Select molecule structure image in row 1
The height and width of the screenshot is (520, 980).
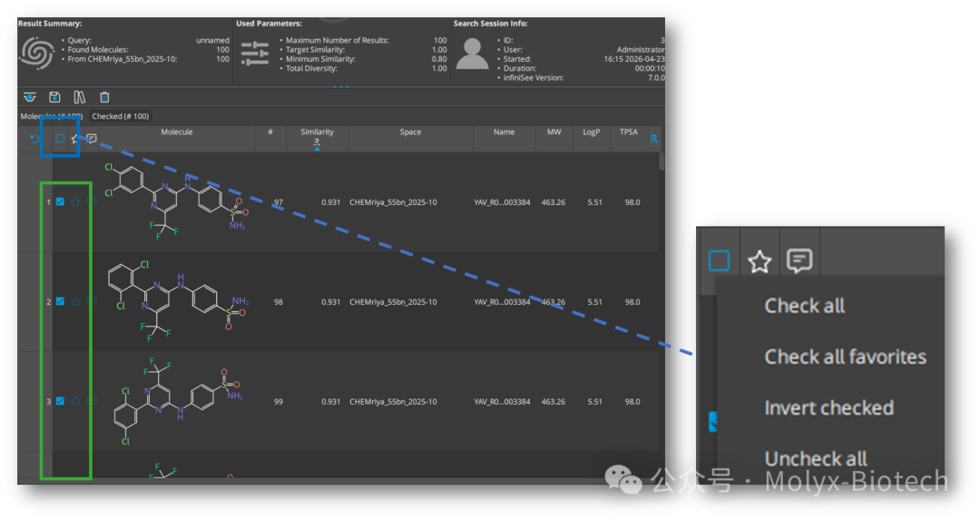point(177,201)
